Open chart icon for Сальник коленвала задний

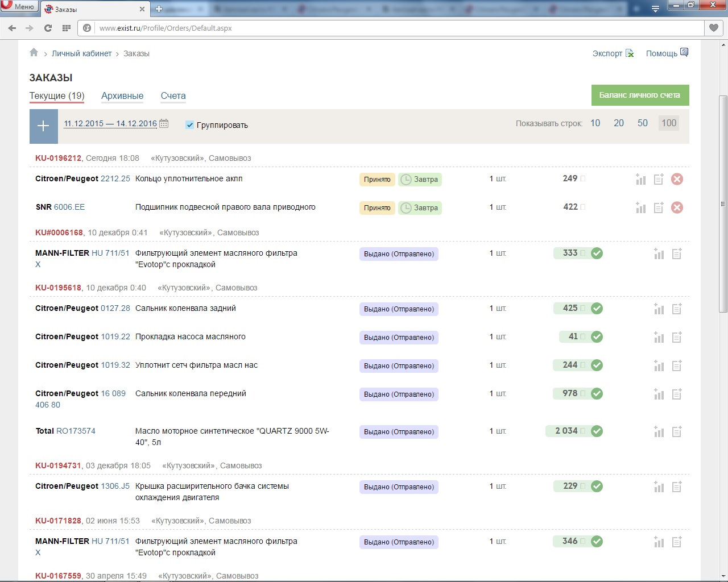tap(659, 309)
